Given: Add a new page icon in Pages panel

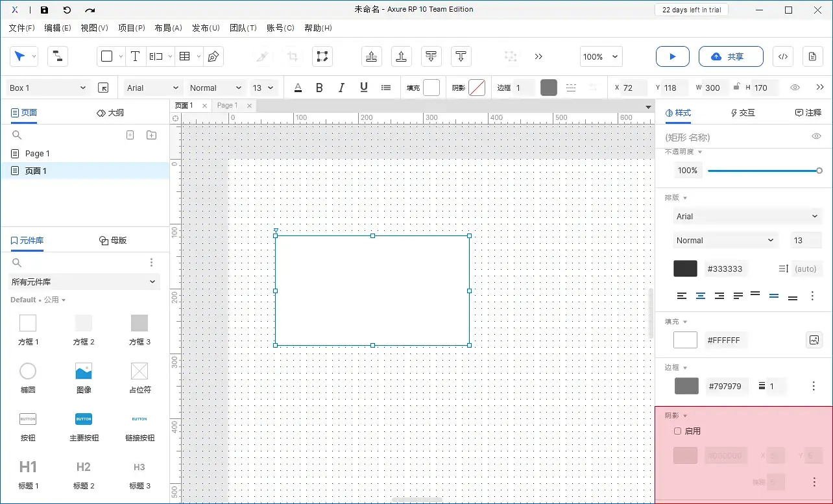Looking at the screenshot, I should 130,135.
